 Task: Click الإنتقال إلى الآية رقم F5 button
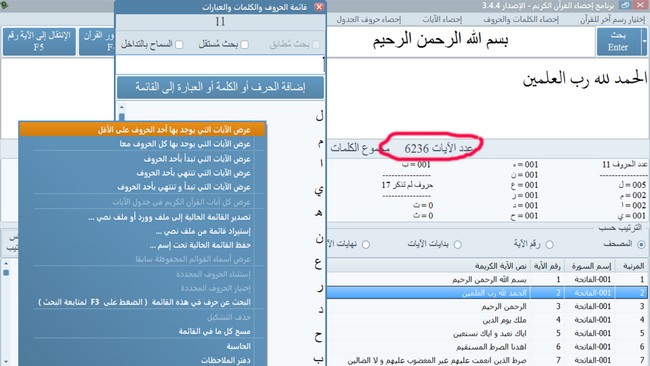(x=39, y=41)
